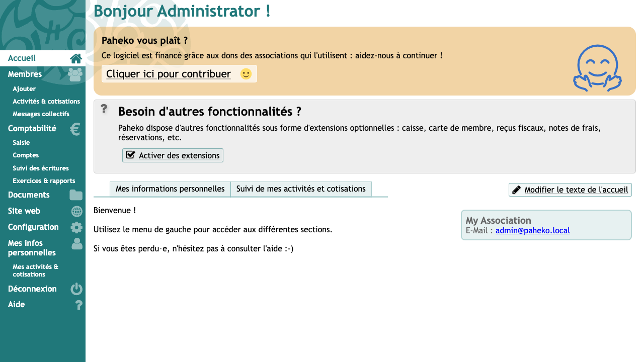Open Configuration via the gear icon
This screenshot has height=362, width=644.
click(x=76, y=227)
